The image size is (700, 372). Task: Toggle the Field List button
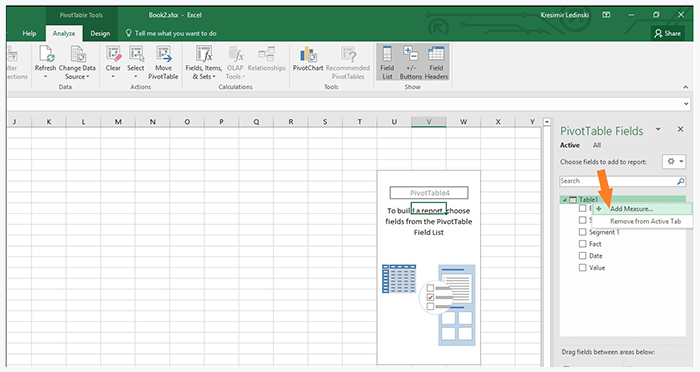(387, 63)
